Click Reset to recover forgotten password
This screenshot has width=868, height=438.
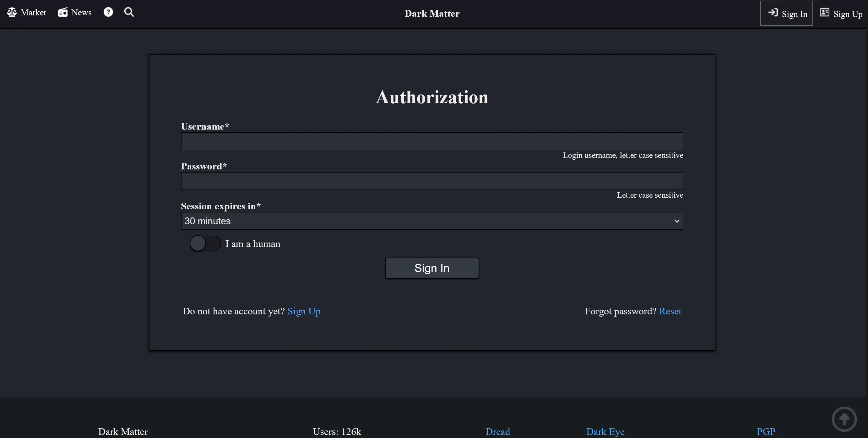coord(670,311)
